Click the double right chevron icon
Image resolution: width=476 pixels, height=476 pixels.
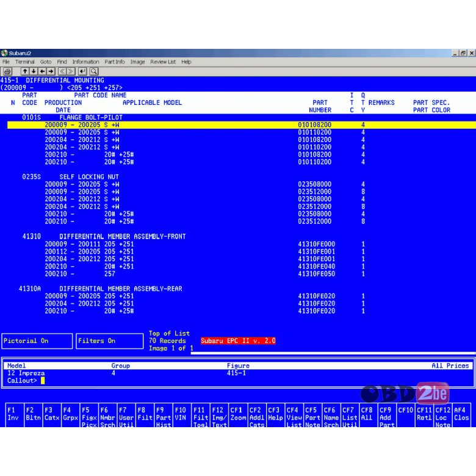(70, 71)
